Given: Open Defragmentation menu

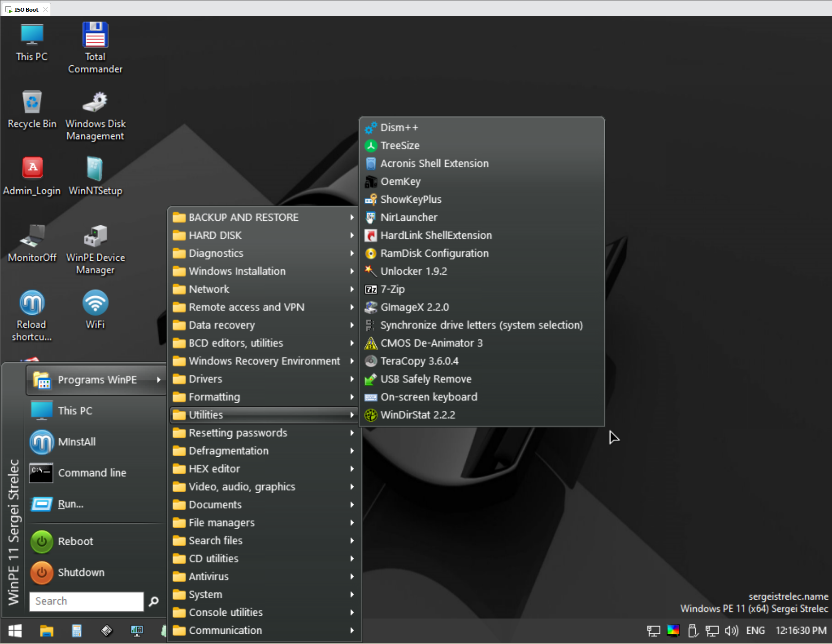Looking at the screenshot, I should 264,451.
